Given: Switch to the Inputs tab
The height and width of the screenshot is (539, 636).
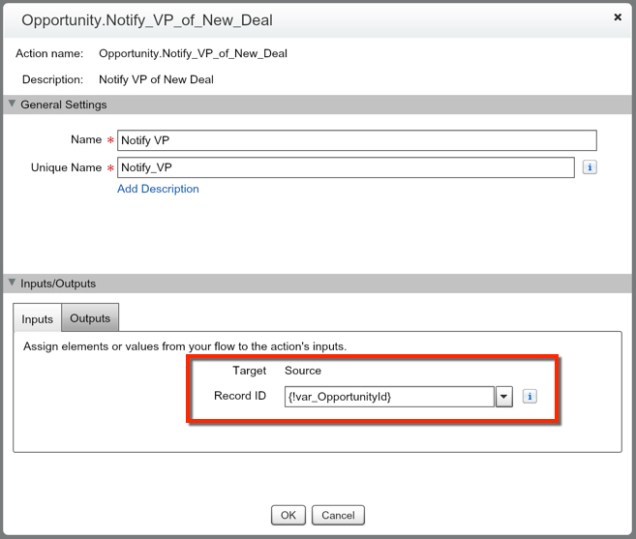Looking at the screenshot, I should pyautogui.click(x=37, y=319).
